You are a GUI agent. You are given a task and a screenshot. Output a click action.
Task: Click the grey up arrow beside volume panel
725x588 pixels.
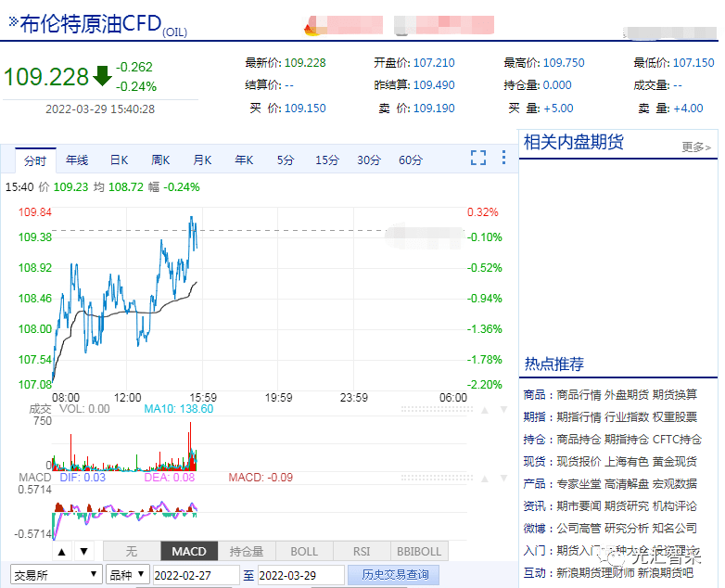click(485, 410)
